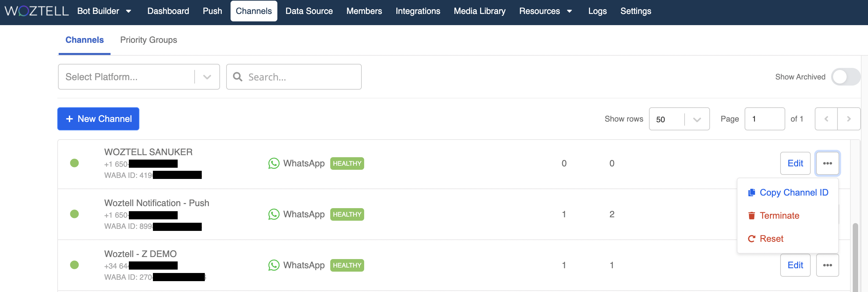Viewport: 868px width, 292px height.
Task: Go to Settings
Action: [636, 11]
